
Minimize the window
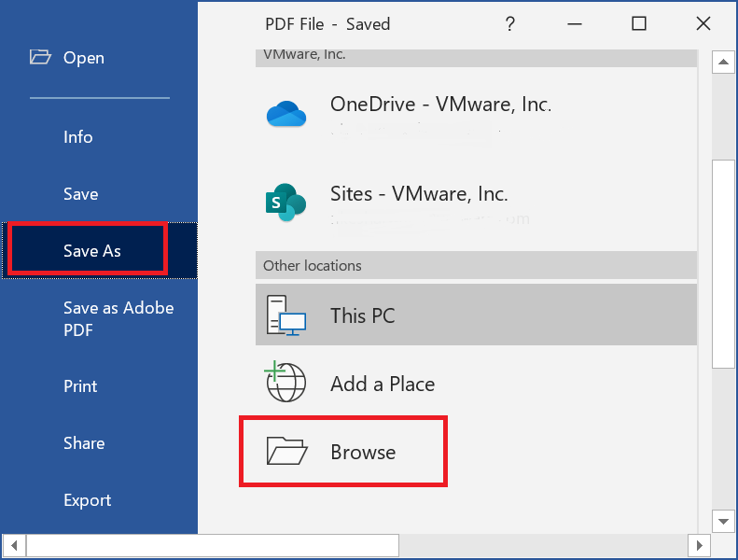tap(575, 23)
